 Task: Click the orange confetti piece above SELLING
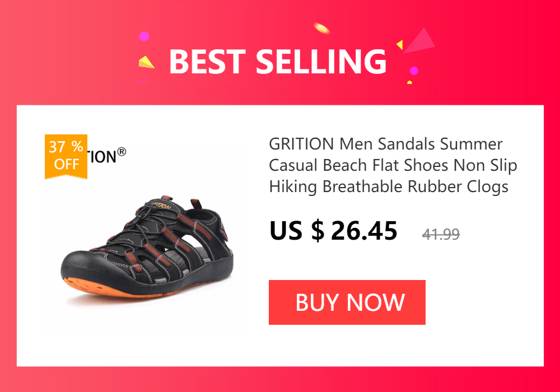point(321,28)
